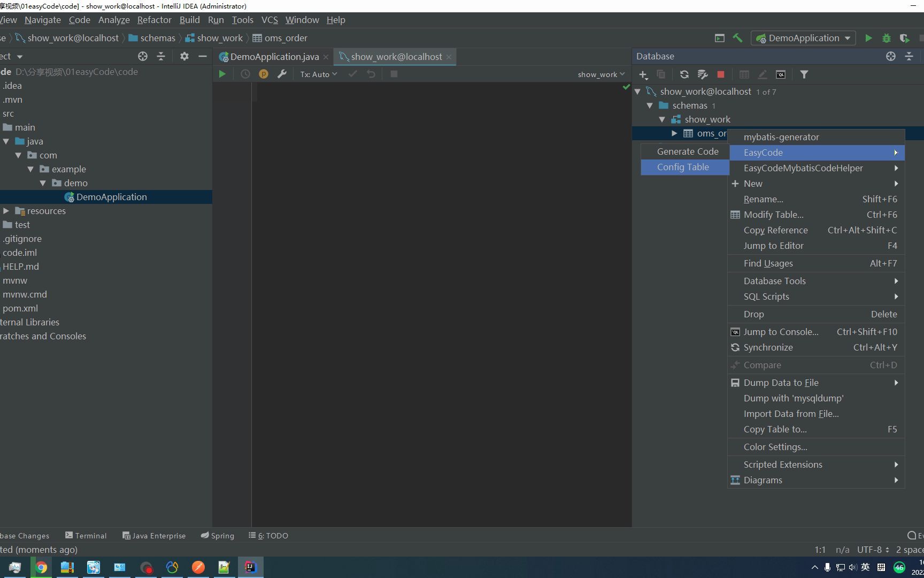Open IntelliJ IDEA from the taskbar
Viewport: 924px width, 578px height.
250,567
